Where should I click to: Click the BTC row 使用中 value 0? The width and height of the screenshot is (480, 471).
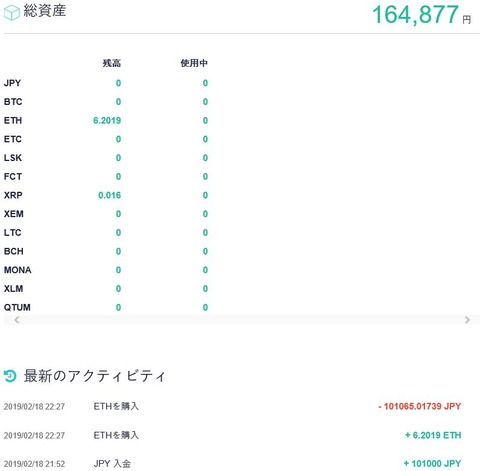[x=205, y=102]
